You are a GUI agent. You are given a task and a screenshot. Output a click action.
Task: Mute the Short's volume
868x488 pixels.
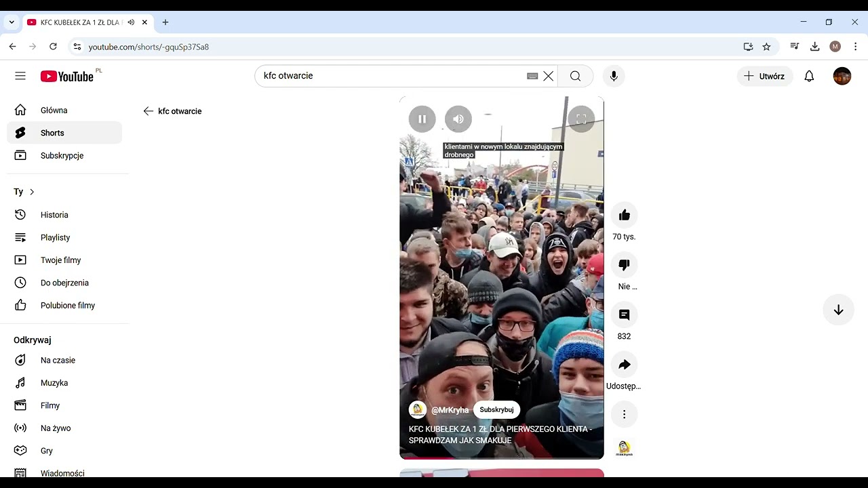(x=458, y=119)
